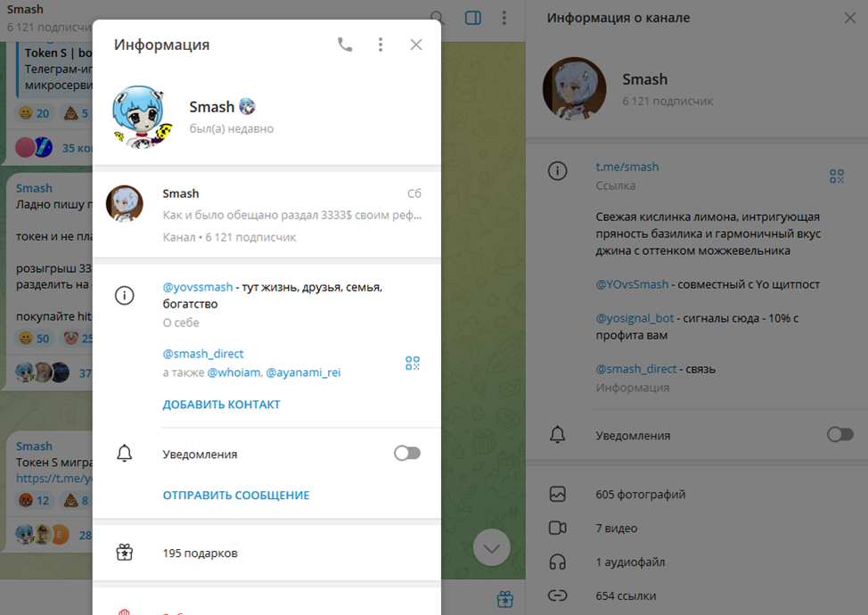The image size is (868, 615).
Task: Click the 12 reaction on bottom message
Action: point(35,501)
